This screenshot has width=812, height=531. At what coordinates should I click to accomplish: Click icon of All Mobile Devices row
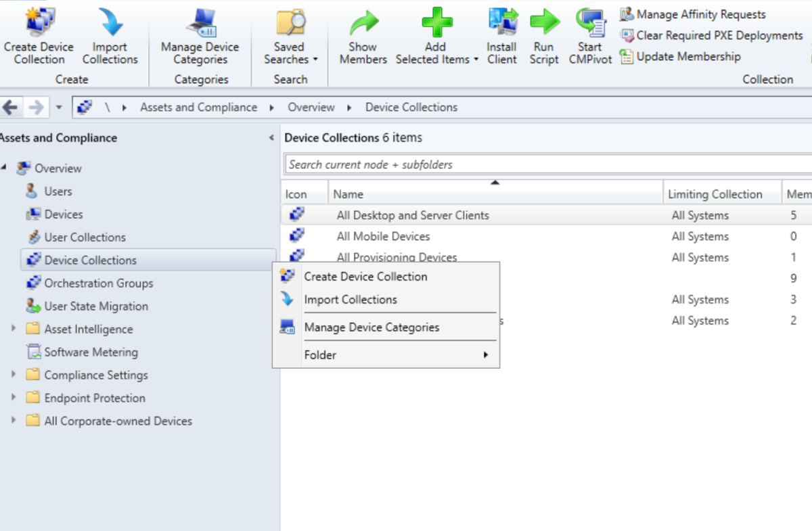pos(296,235)
